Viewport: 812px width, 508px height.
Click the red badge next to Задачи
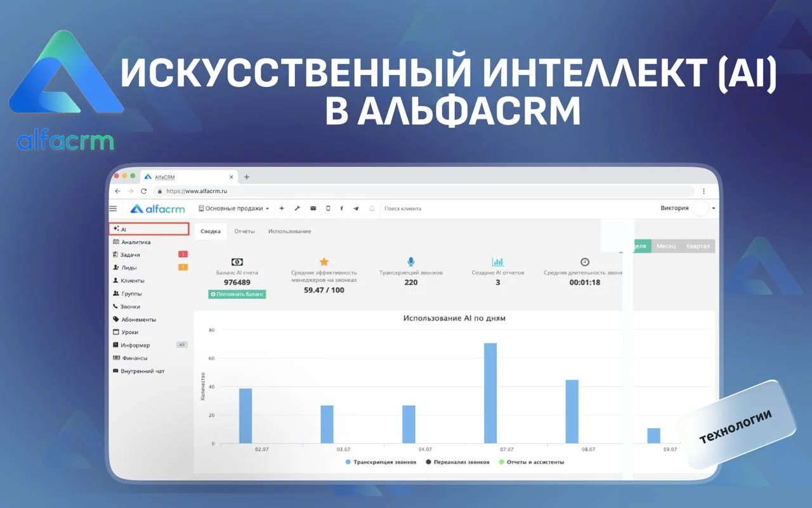pos(183,255)
